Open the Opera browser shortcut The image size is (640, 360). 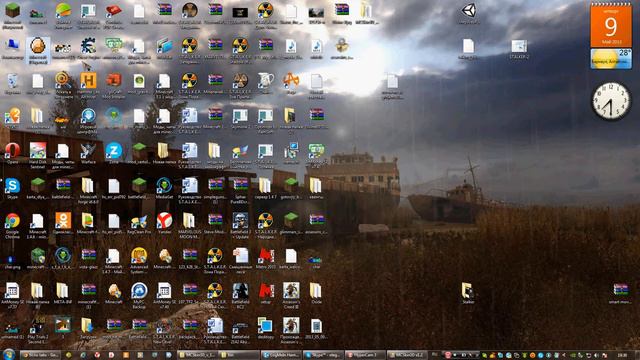pyautogui.click(x=12, y=153)
